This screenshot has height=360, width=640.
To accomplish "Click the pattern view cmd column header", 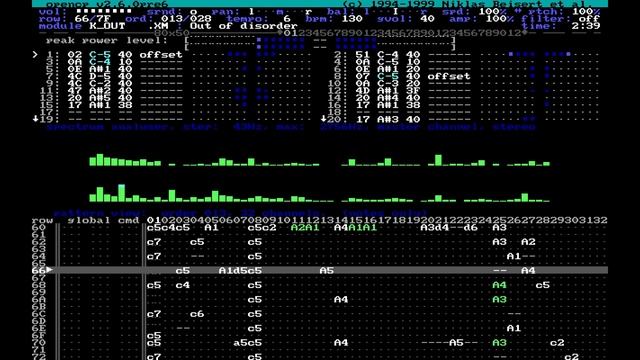I will [x=129, y=220].
